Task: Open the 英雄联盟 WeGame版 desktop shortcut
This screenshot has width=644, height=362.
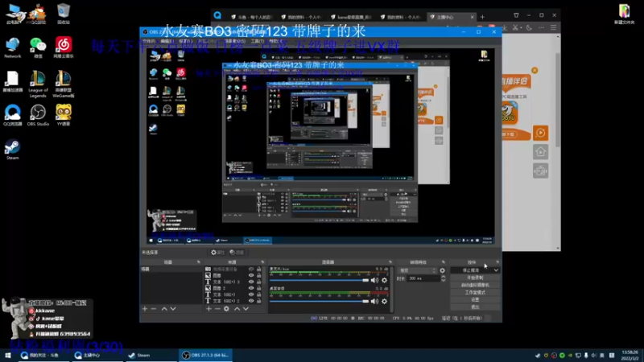Action: pos(64,84)
